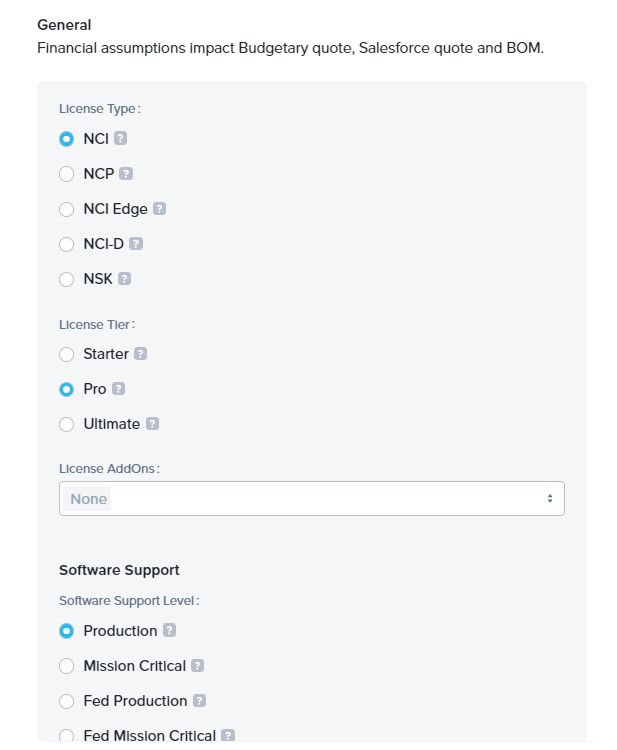617x750 pixels.
Task: Choose Mission Critical support level
Action: [x=67, y=666]
